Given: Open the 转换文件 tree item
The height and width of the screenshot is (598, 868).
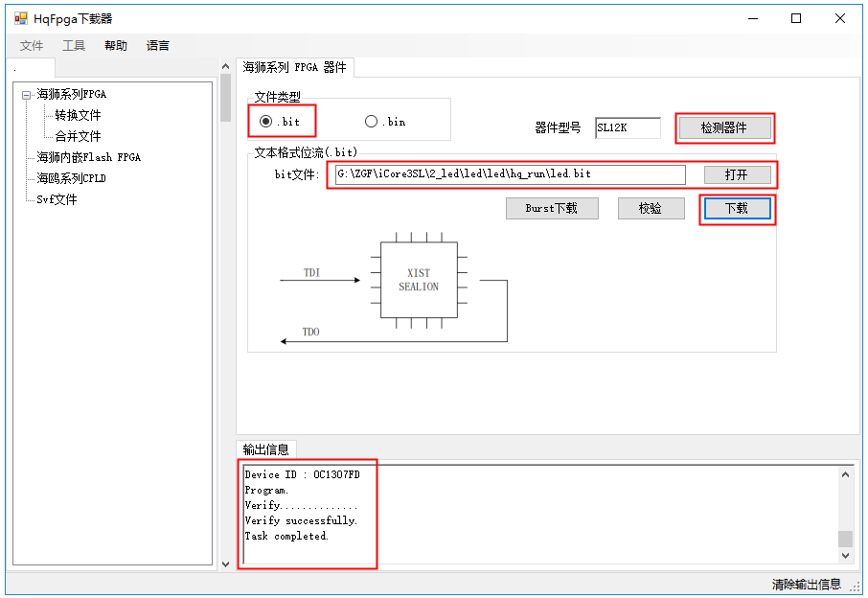Looking at the screenshot, I should pos(78,115).
